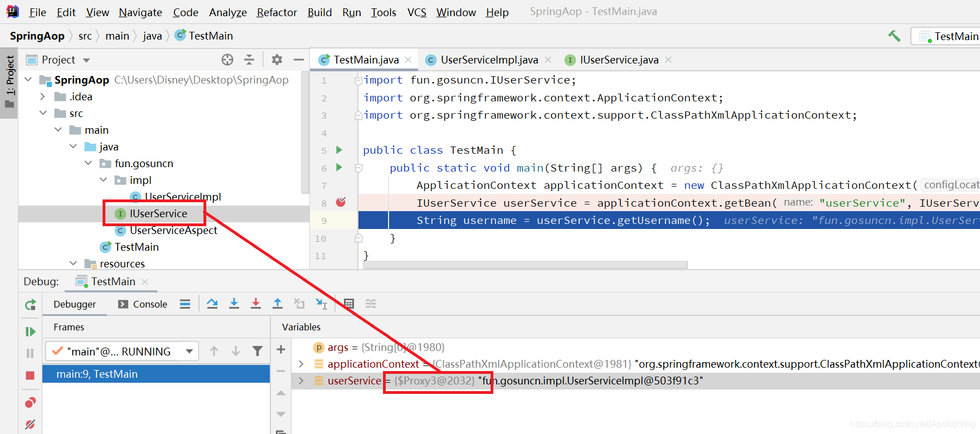Collapse fun.gosuncn package
Viewport: 980px width, 434px height.
(88, 163)
